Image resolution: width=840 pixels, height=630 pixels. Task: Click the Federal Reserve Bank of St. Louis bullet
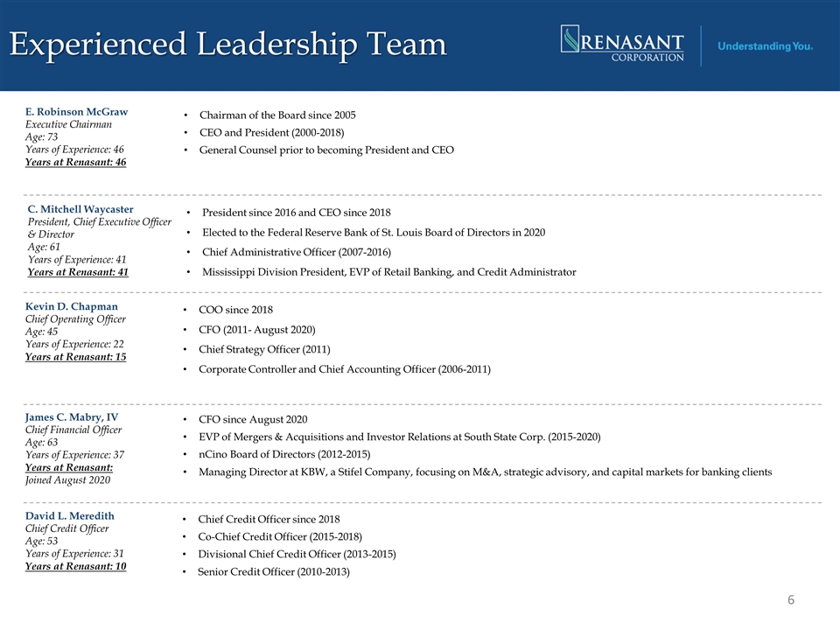coord(374,233)
